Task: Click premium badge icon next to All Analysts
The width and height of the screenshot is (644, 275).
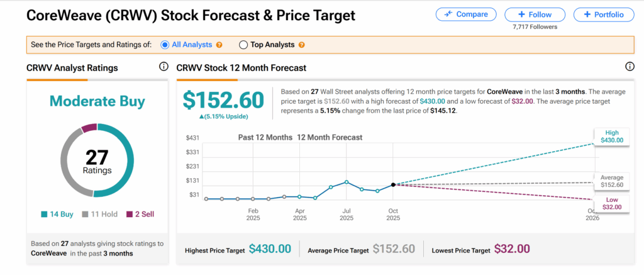Action: point(219,45)
